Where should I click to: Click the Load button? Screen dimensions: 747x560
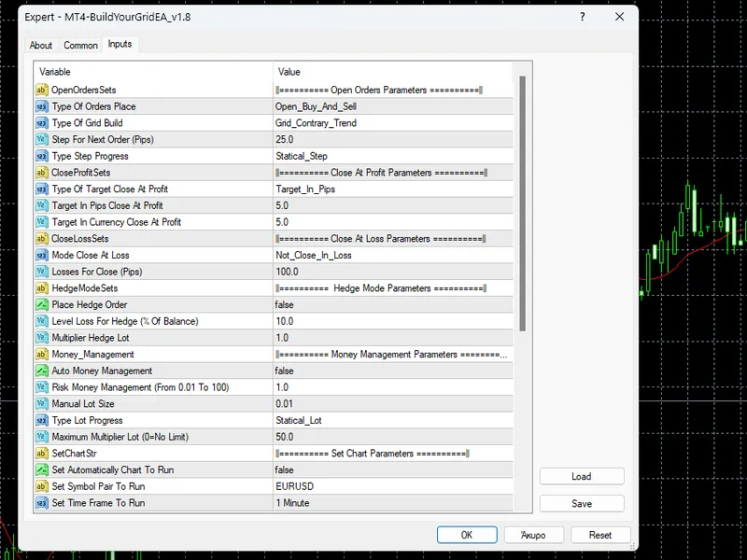tap(582, 477)
